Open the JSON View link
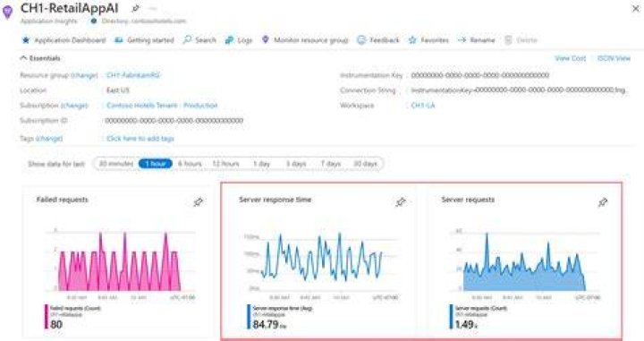 614,58
